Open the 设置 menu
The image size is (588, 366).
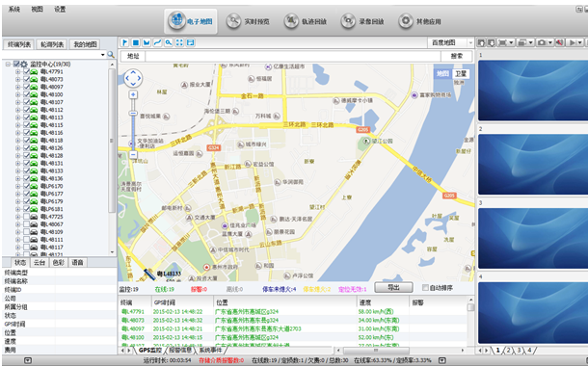(60, 10)
